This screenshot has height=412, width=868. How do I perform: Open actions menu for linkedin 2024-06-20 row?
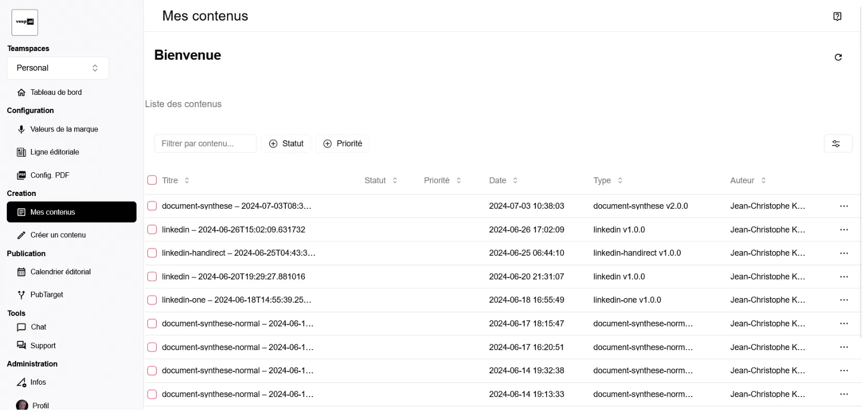coord(844,277)
